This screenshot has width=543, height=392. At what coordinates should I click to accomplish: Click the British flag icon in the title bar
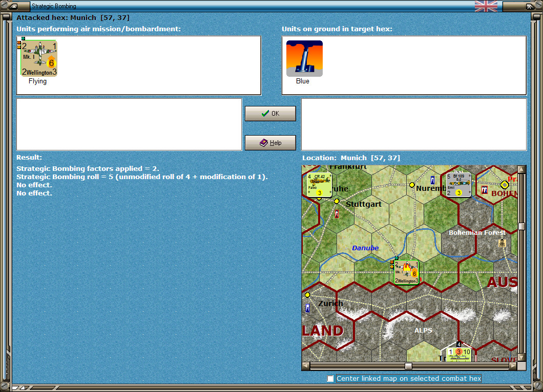pyautogui.click(x=486, y=6)
